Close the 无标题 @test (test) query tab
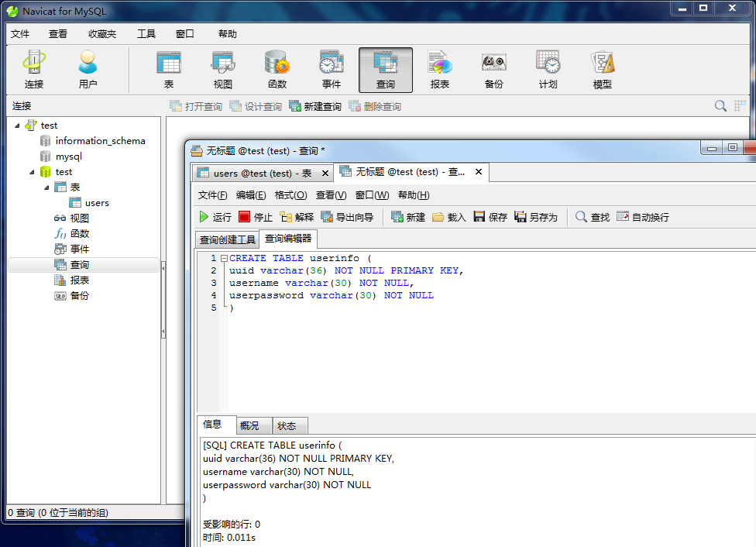The width and height of the screenshot is (756, 547). pyautogui.click(x=479, y=172)
